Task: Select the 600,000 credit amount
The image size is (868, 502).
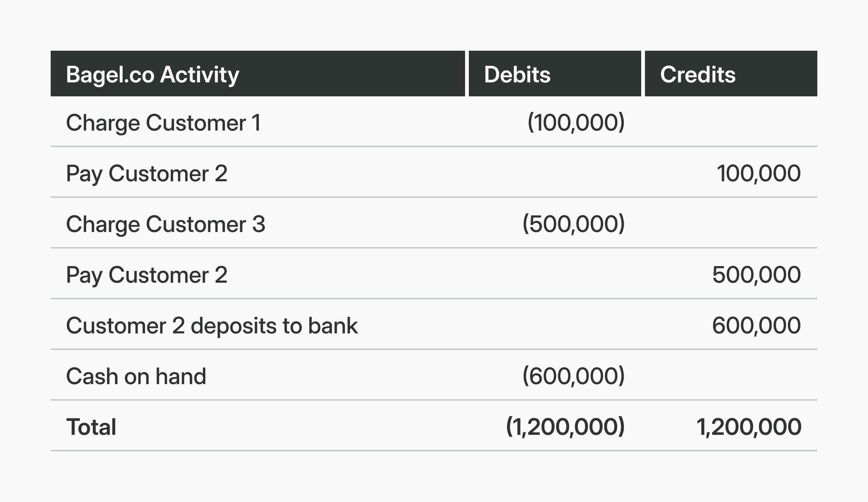Action: coord(756,325)
